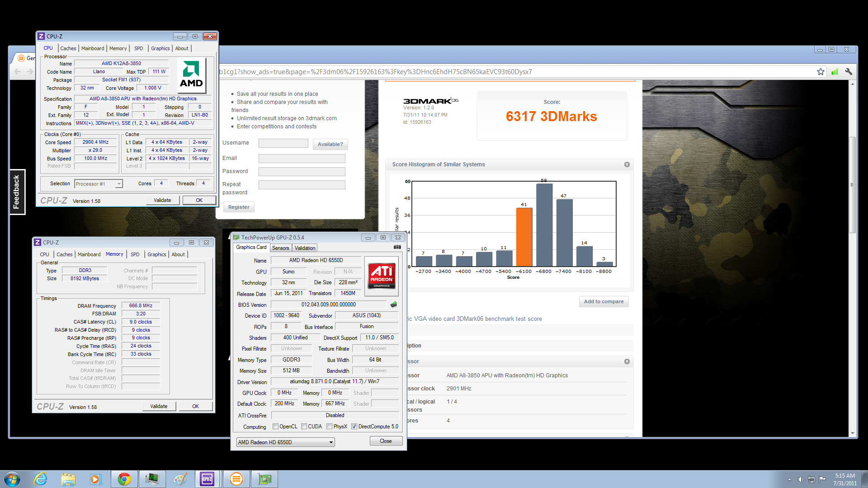The image size is (868, 488).
Task: Switch to Chrome in the taskbar
Action: 124,479
